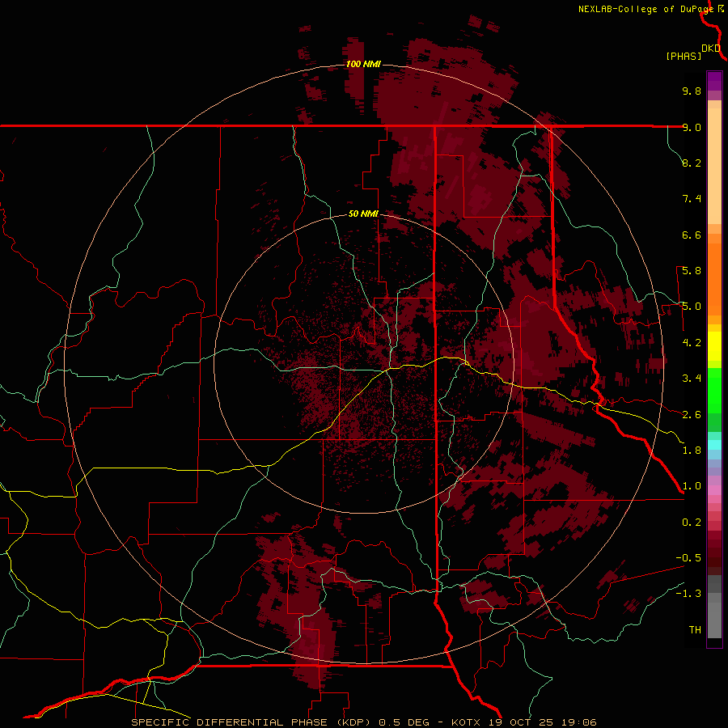
Task: Click the '19 OCT 25 19:06' timestamp
Action: pos(543,722)
